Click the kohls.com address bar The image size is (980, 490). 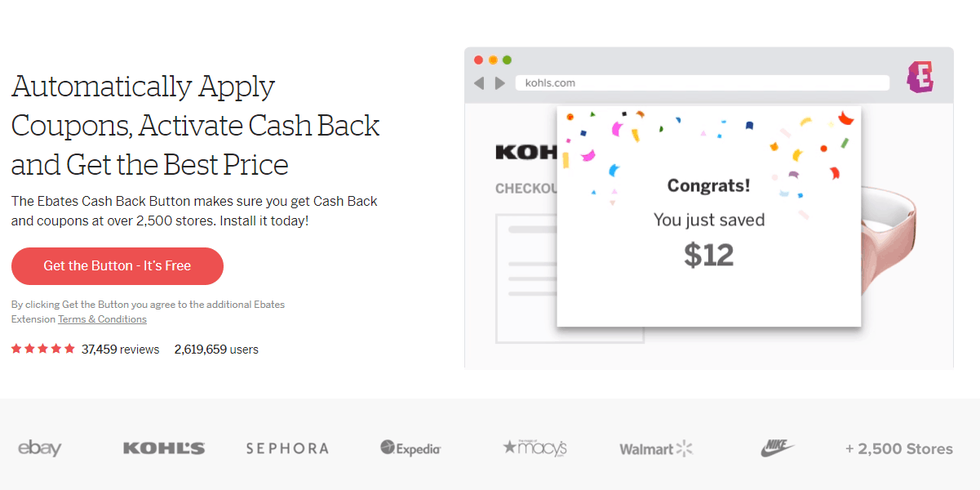tap(702, 82)
